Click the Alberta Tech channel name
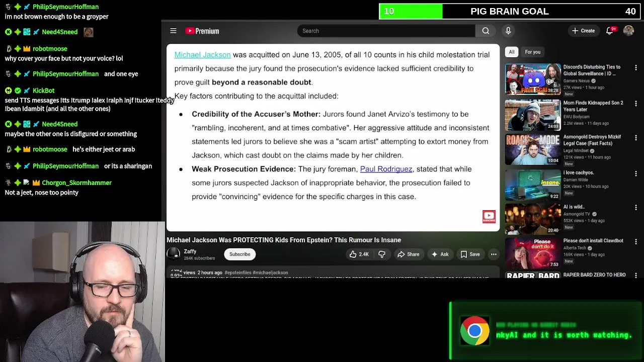Viewport: 644px width, 362px height. click(x=575, y=248)
